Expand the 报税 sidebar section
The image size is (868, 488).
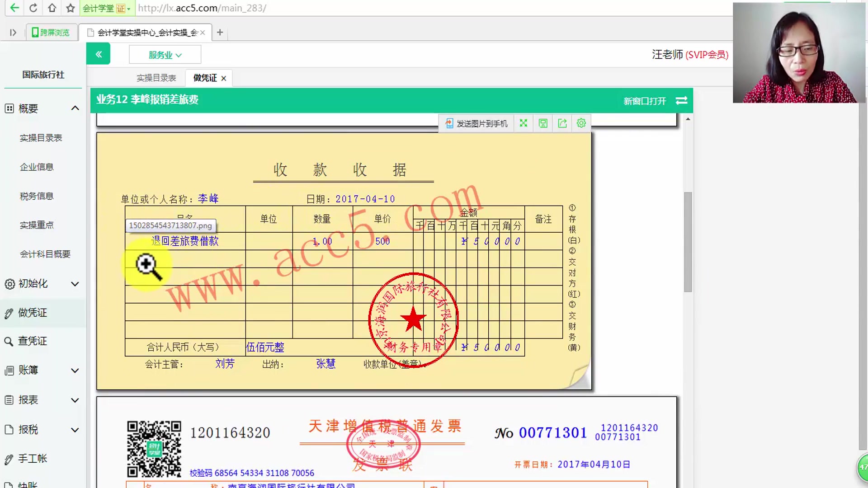tap(75, 430)
